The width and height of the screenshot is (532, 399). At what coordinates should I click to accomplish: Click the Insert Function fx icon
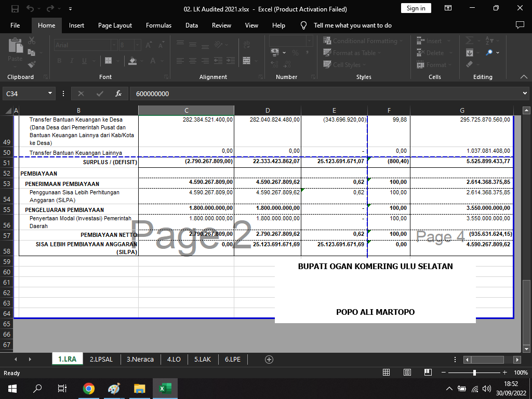pyautogui.click(x=118, y=94)
